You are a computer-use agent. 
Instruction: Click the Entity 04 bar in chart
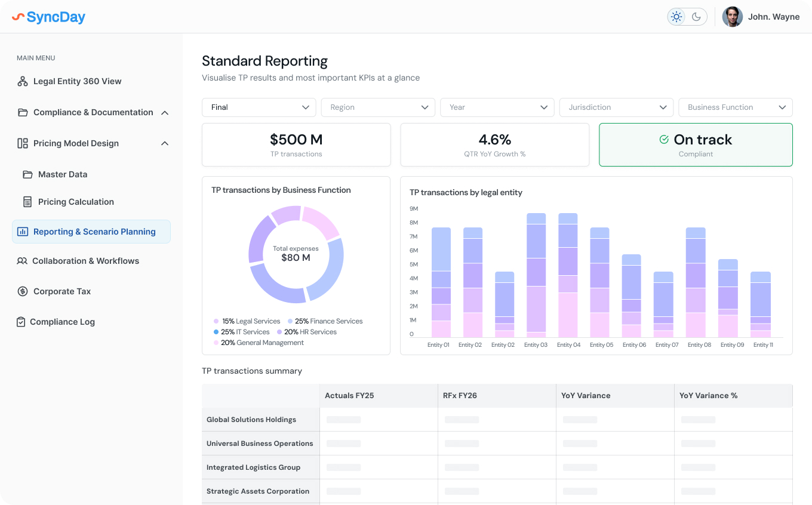[568, 275]
